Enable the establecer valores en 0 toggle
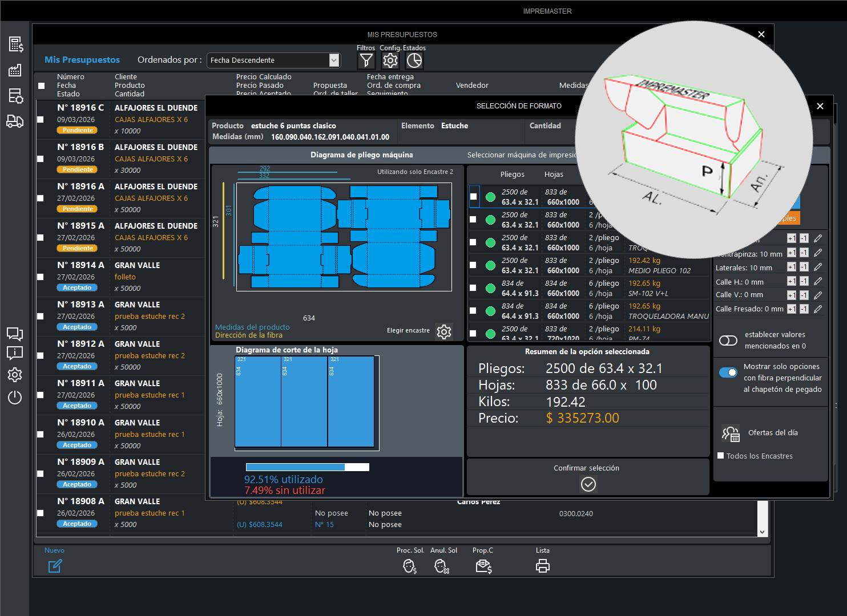Screen dimensions: 847x616 728,341
